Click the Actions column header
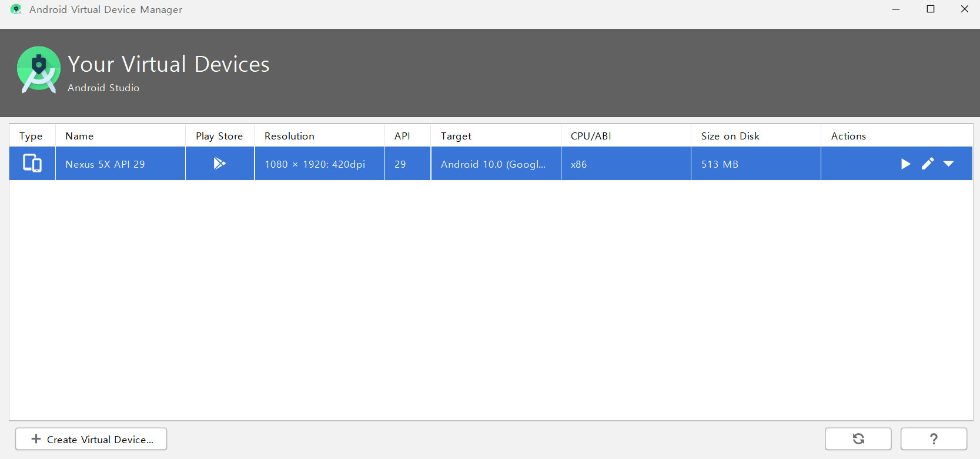 pos(897,136)
